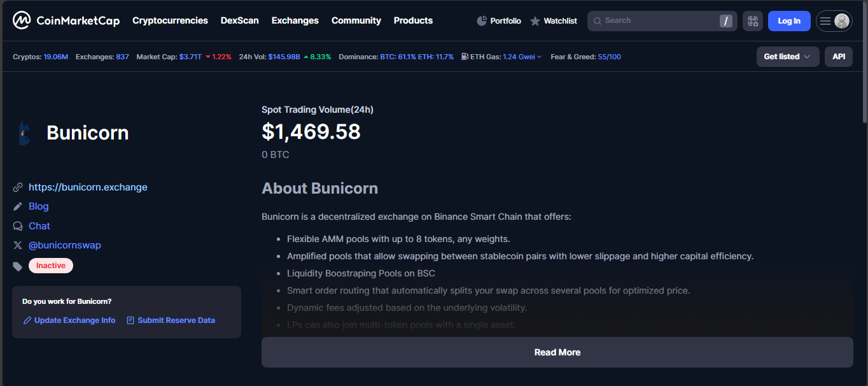The width and height of the screenshot is (868, 386).
Task: Click the QR code scanner icon
Action: tap(753, 21)
